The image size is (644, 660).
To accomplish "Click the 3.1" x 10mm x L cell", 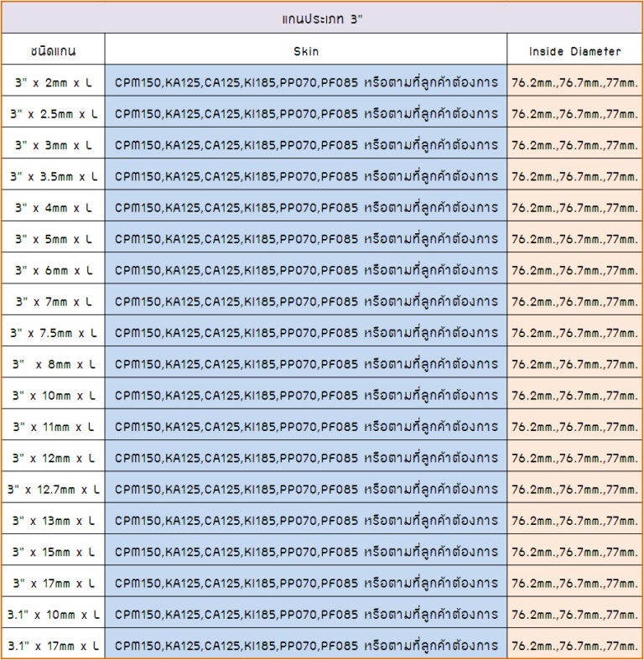I will pyautogui.click(x=54, y=612).
